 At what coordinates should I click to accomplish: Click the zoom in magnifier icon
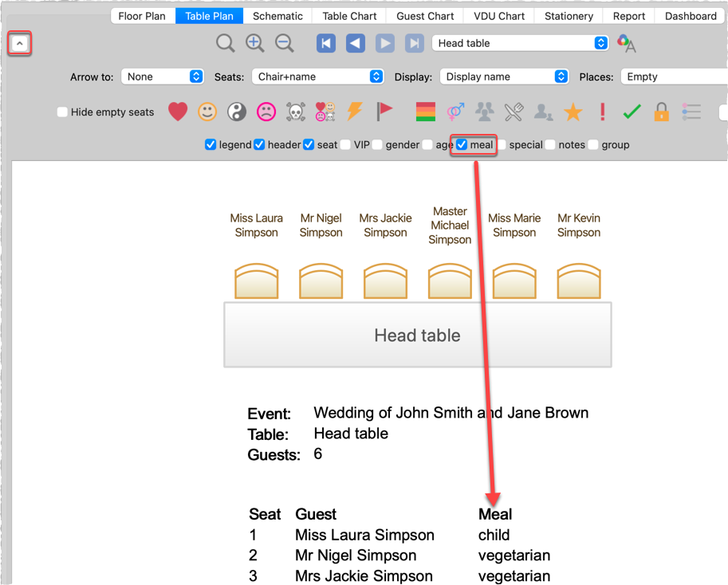(x=255, y=44)
